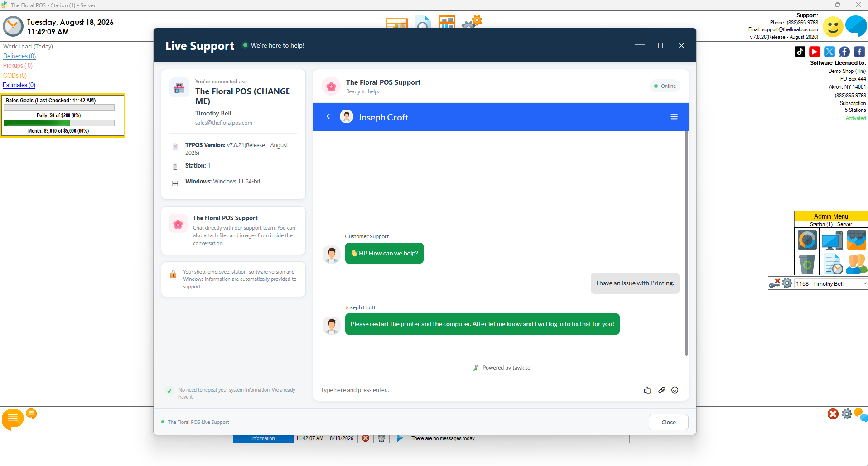Viewport: 868px width, 466px height.
Task: Click the chat conversation scrollbar
Action: point(686,243)
